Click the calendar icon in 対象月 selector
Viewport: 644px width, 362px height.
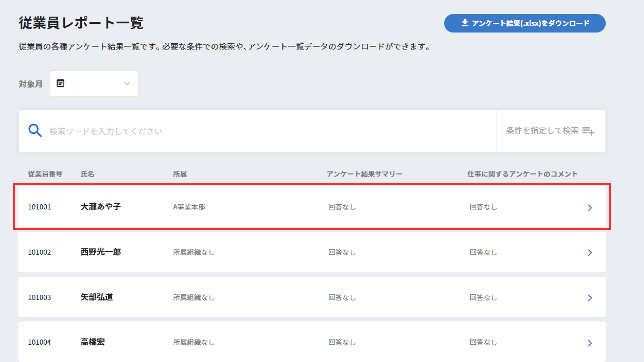click(60, 83)
